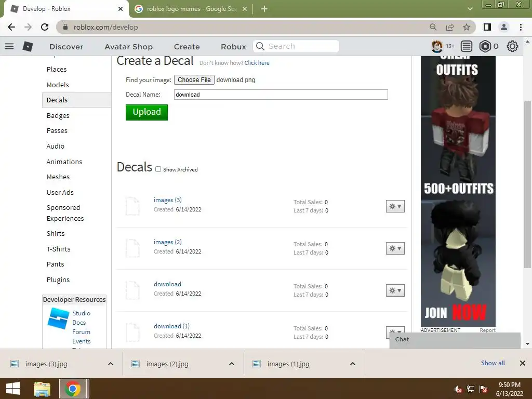
Task: Reload the roblox.com/develop page
Action: tap(45, 27)
